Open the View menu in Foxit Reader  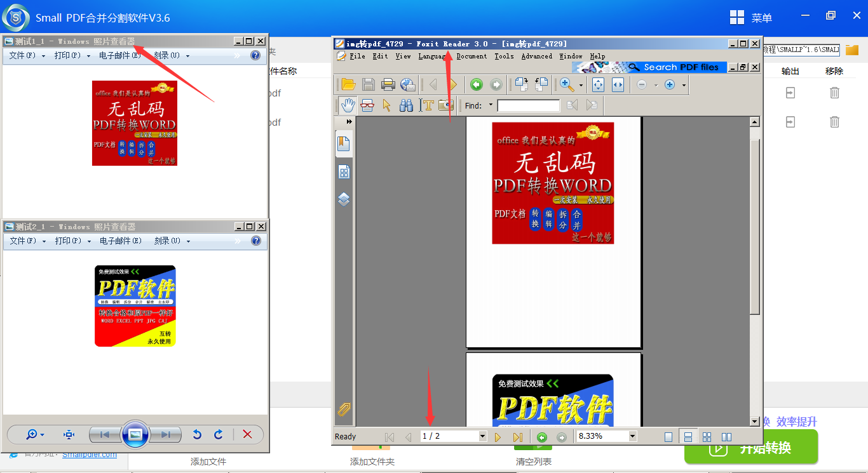pos(403,56)
